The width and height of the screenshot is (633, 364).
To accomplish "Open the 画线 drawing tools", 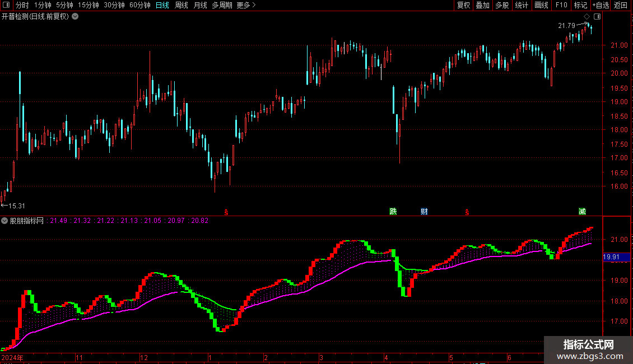I will coord(541,5).
